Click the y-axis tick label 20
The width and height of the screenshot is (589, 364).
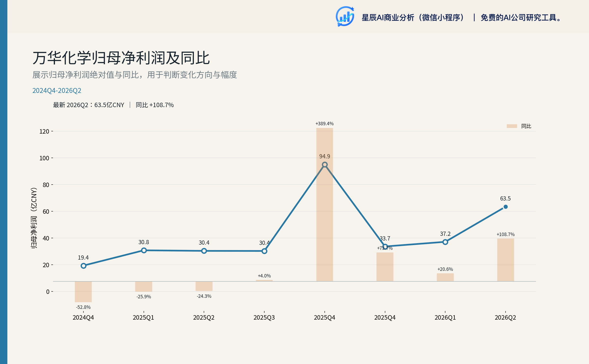click(x=46, y=265)
